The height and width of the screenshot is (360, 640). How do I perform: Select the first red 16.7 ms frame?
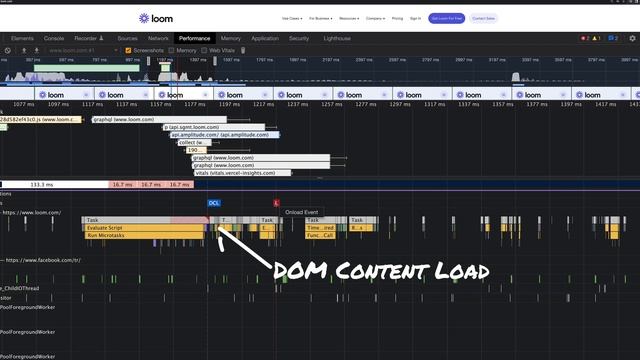pyautogui.click(x=122, y=184)
